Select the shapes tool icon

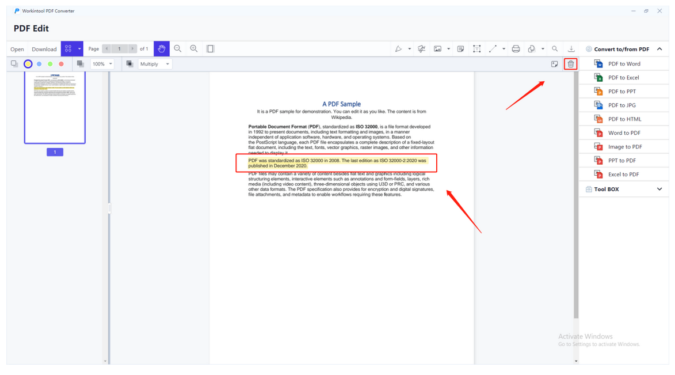pyautogui.click(x=532, y=49)
